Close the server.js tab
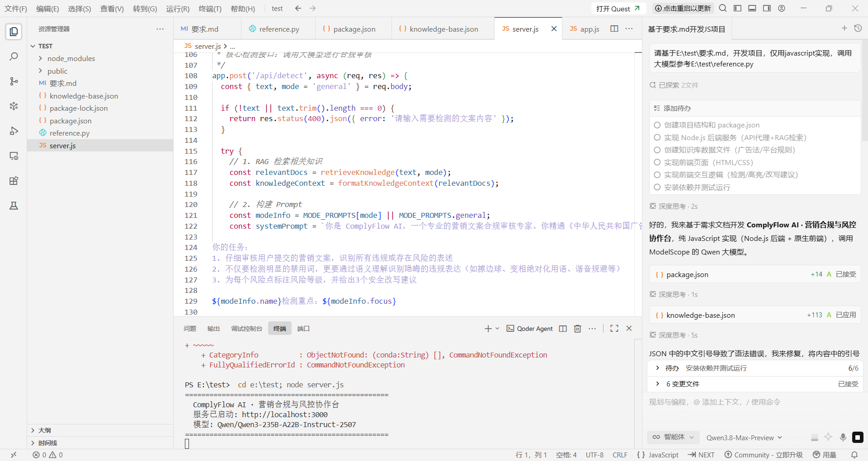 tap(554, 29)
